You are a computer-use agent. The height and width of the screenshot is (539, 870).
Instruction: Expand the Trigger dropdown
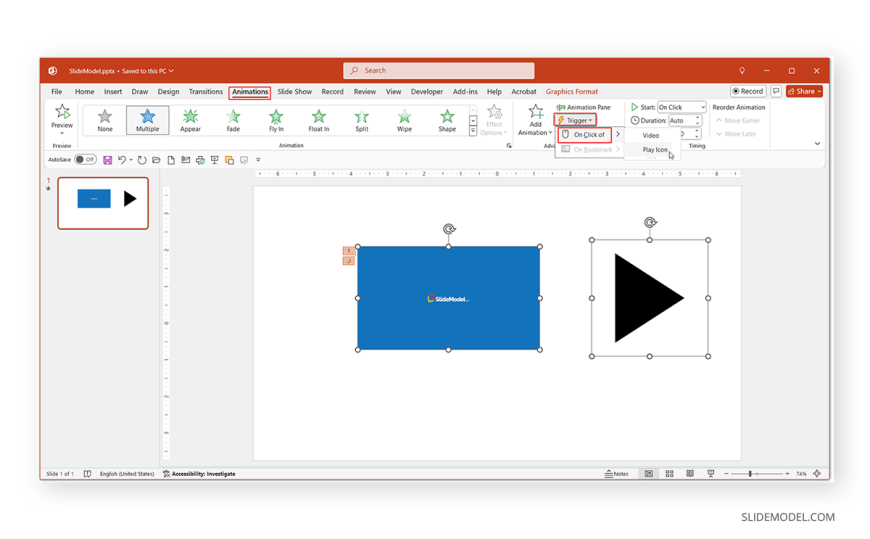click(575, 120)
